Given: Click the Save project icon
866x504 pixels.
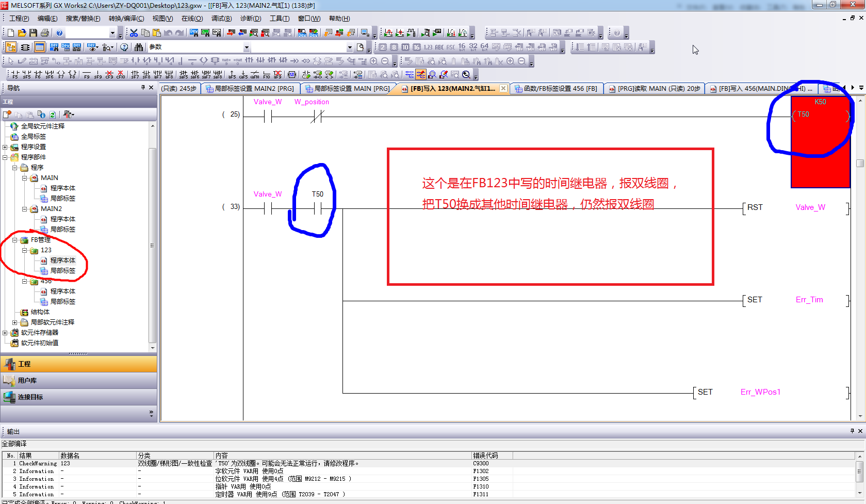Looking at the screenshot, I should [x=34, y=33].
